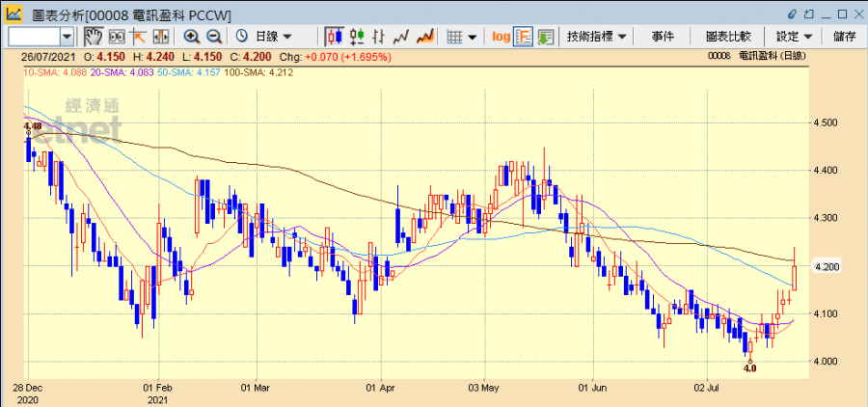The image size is (868, 407).
Task: Open the stock code combo box dropdown
Action: [x=67, y=36]
